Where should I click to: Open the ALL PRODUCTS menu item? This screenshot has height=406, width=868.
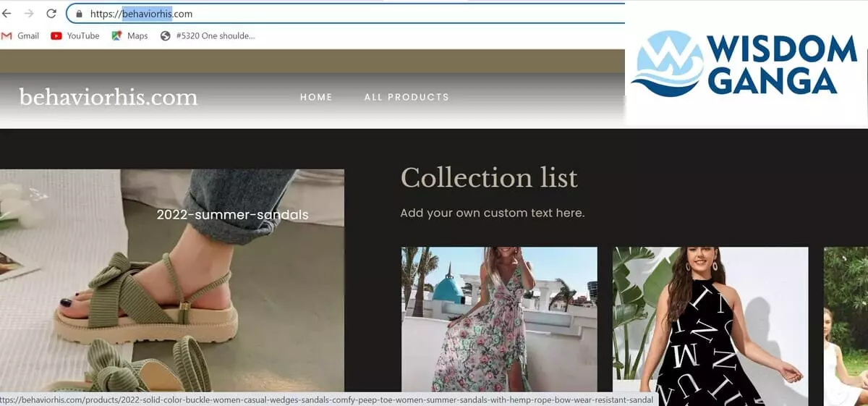[407, 97]
